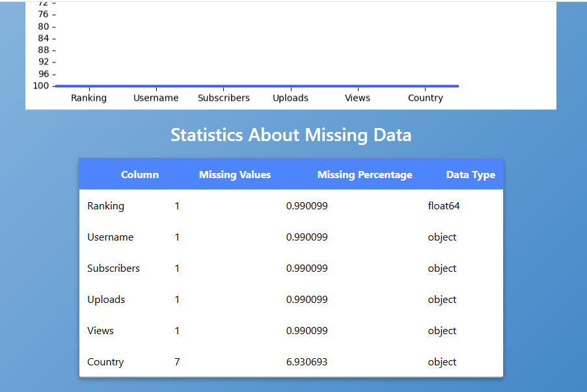Image resolution: width=587 pixels, height=392 pixels.
Task: Click the Uploads row's 0.990099 percentage
Action: tap(307, 300)
